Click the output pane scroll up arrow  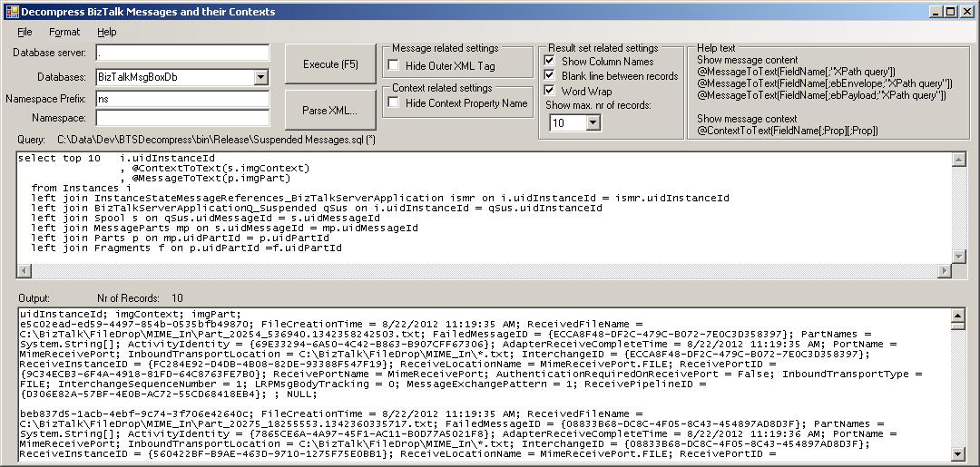(x=959, y=314)
